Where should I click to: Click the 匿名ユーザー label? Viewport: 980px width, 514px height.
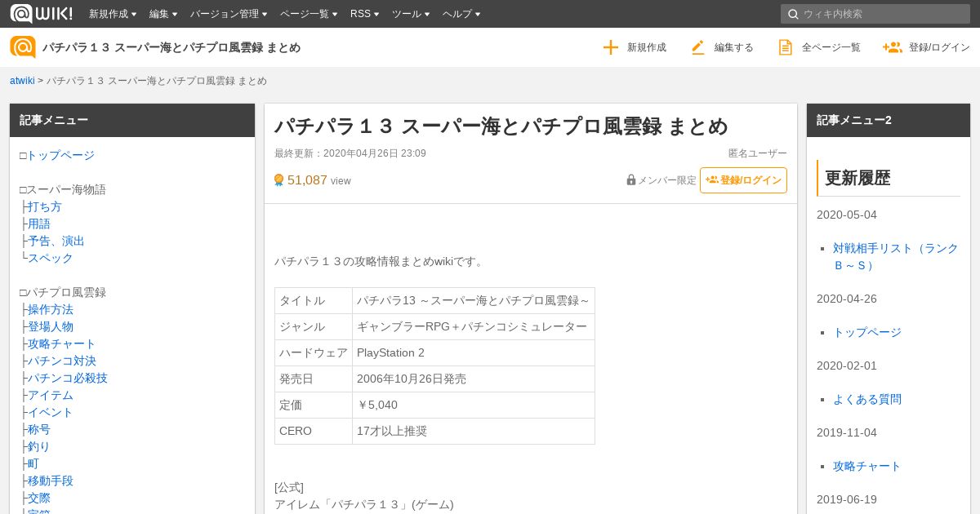[x=758, y=153]
